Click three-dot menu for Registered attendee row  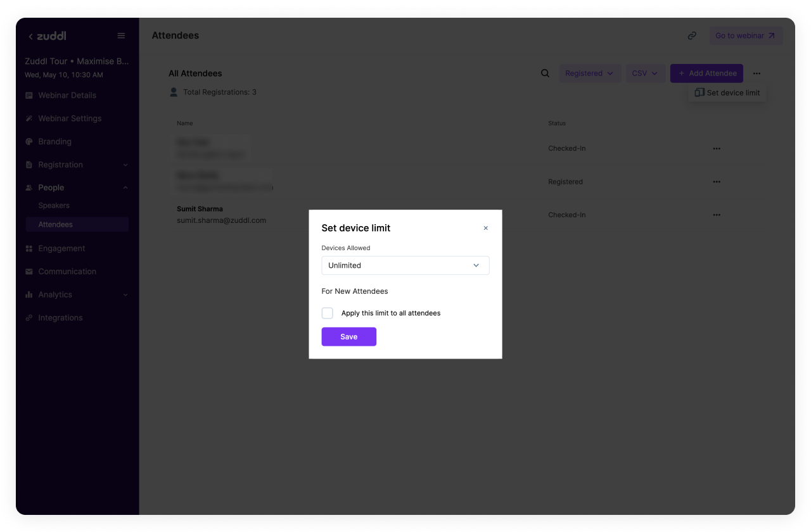[x=717, y=182]
